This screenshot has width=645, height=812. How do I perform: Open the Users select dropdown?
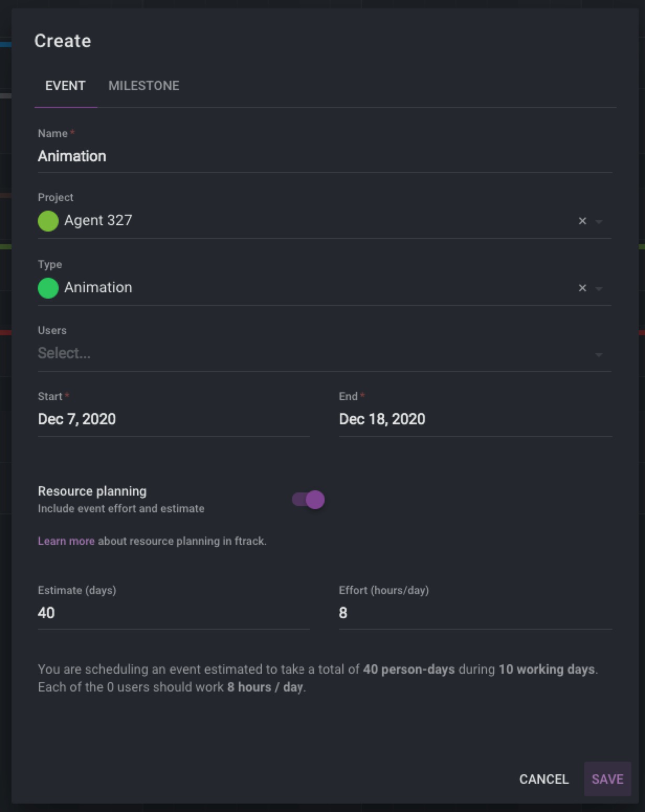[x=598, y=355]
